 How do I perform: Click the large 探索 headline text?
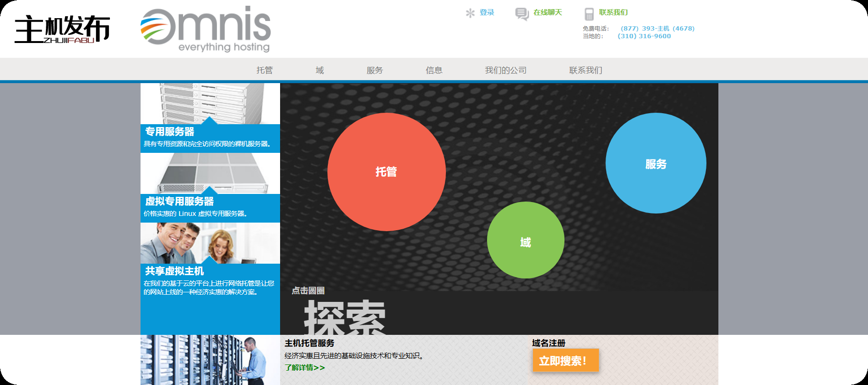[x=345, y=318]
